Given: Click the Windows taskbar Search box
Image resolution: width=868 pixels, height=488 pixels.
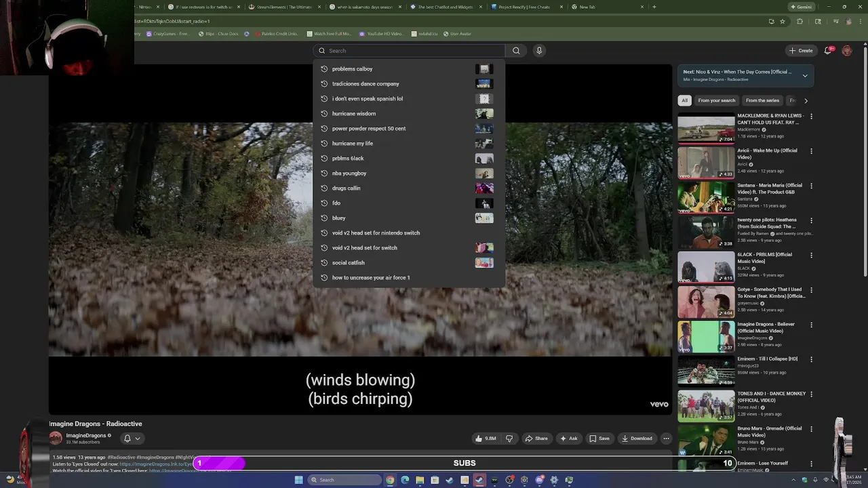Looking at the screenshot, I should pyautogui.click(x=344, y=480).
